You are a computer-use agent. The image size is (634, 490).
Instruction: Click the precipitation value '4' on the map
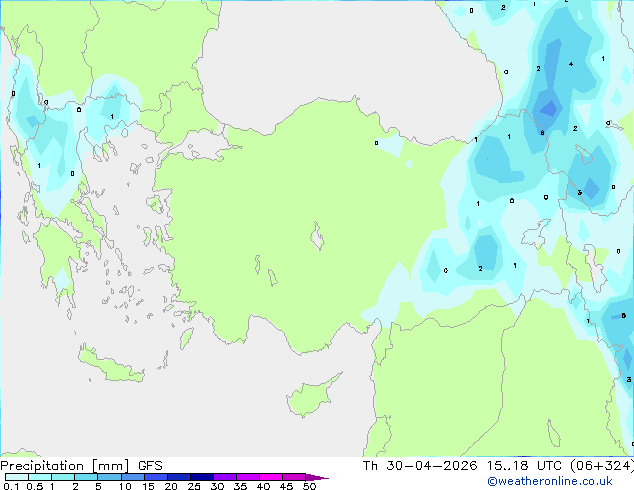click(x=571, y=64)
